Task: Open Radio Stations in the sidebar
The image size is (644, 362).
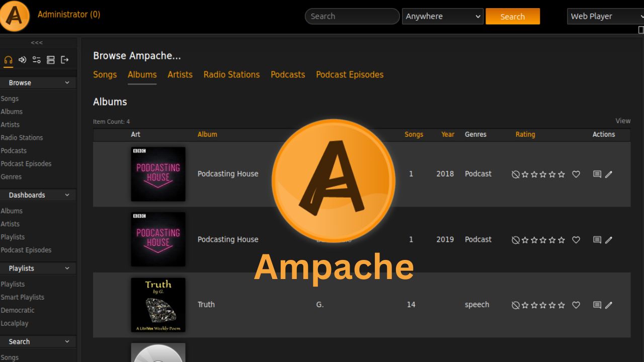Action: pyautogui.click(x=22, y=137)
